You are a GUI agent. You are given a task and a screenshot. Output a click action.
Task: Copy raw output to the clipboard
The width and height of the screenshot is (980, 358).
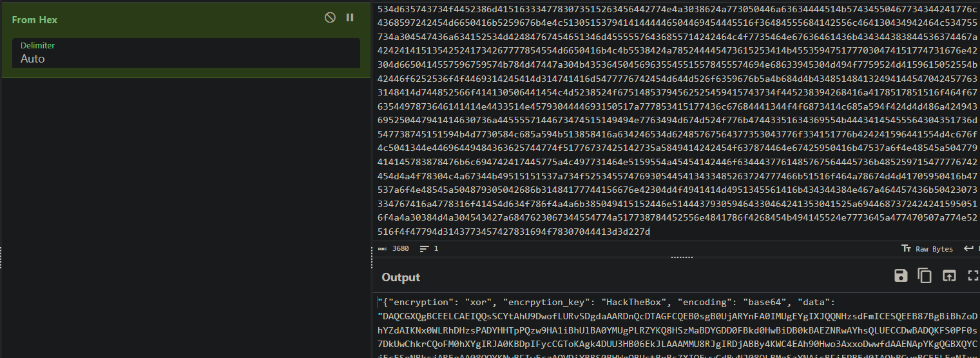925,276
